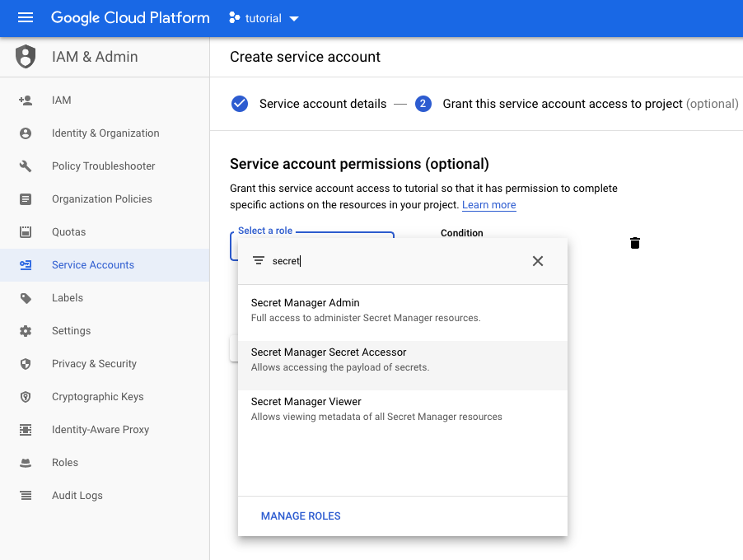The height and width of the screenshot is (560, 743).
Task: Go back to Service account details step
Action: (x=323, y=104)
